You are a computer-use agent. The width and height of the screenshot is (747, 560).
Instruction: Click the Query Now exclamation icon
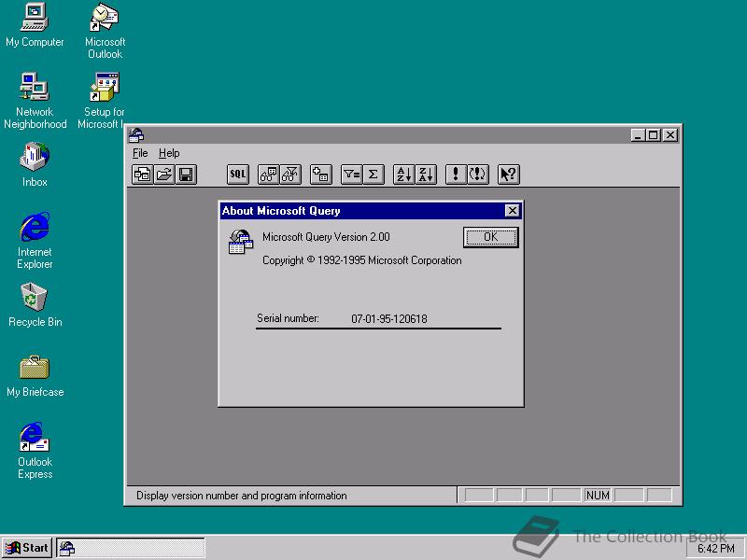pos(456,175)
